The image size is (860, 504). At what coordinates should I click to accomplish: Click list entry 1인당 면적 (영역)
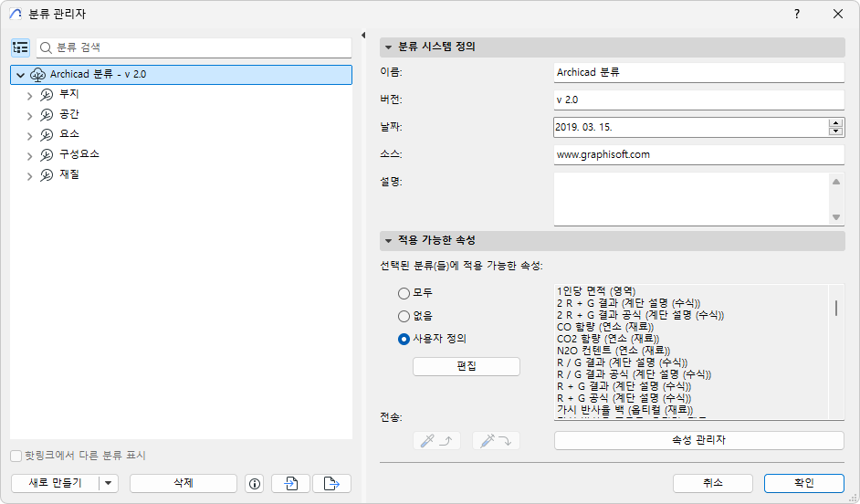pos(596,291)
